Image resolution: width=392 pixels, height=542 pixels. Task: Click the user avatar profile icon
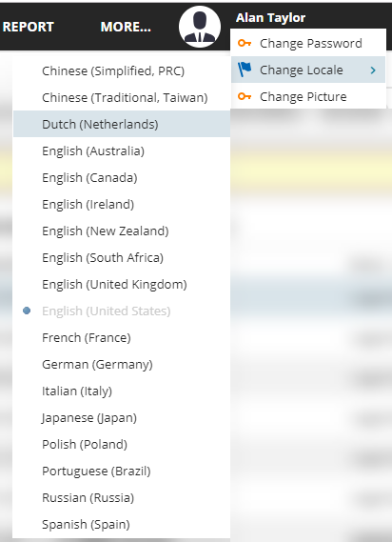pyautogui.click(x=200, y=27)
